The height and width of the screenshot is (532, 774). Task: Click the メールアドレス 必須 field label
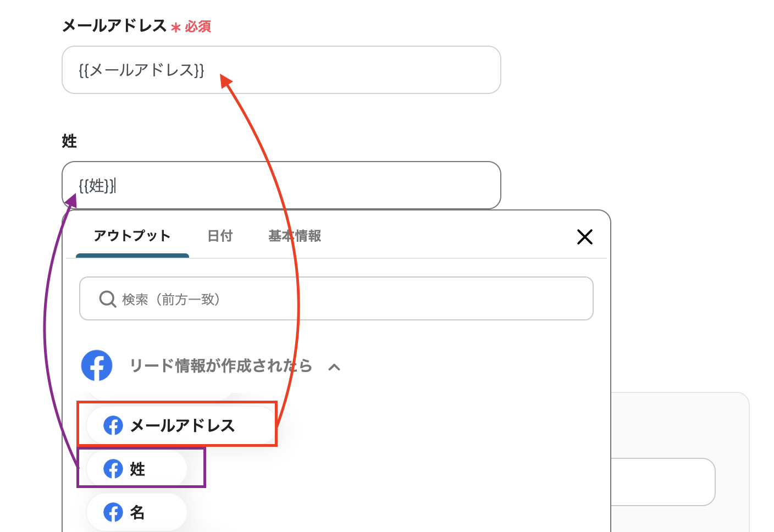115,26
